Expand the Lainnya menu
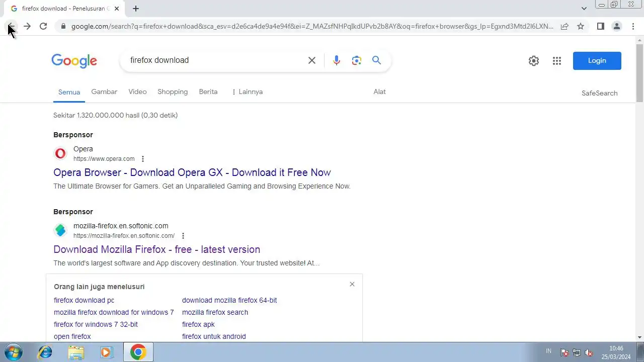 pyautogui.click(x=247, y=92)
